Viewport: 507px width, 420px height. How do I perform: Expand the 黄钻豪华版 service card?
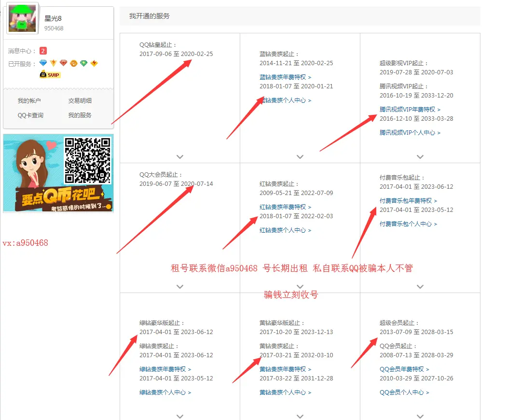point(300,416)
